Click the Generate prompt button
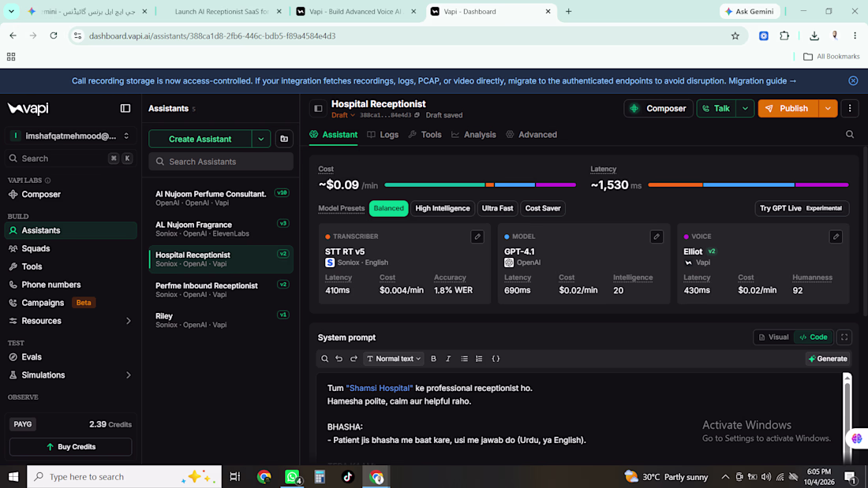The height and width of the screenshot is (488, 868). coord(828,359)
